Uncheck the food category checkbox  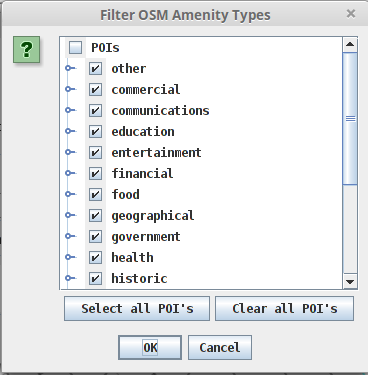click(x=95, y=194)
